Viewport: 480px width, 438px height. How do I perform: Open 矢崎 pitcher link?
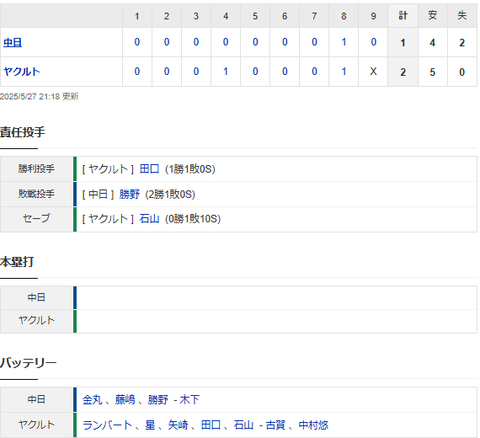pyautogui.click(x=178, y=425)
